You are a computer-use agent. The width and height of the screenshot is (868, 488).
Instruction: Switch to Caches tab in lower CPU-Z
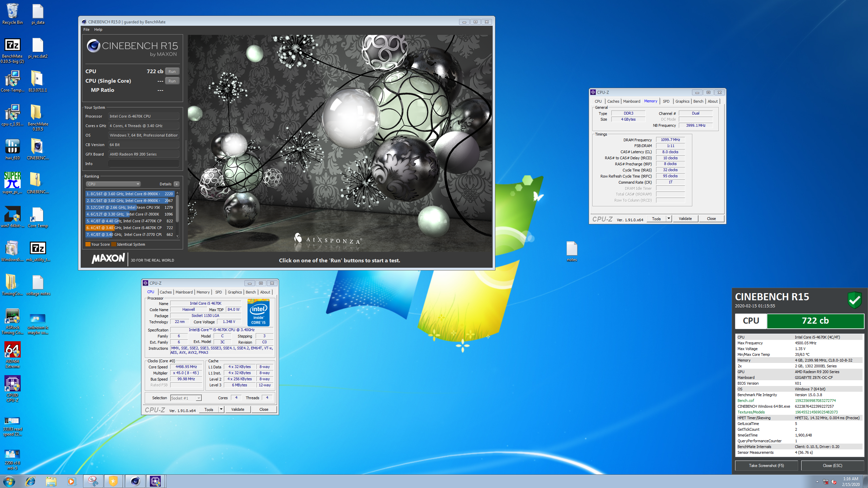[166, 292]
